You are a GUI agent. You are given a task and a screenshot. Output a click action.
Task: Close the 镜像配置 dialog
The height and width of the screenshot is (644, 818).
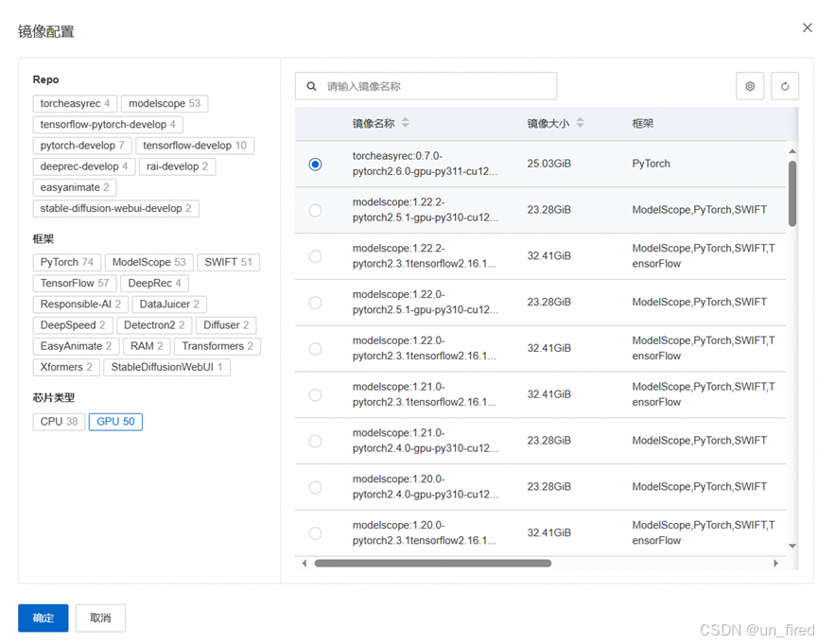pyautogui.click(x=807, y=27)
